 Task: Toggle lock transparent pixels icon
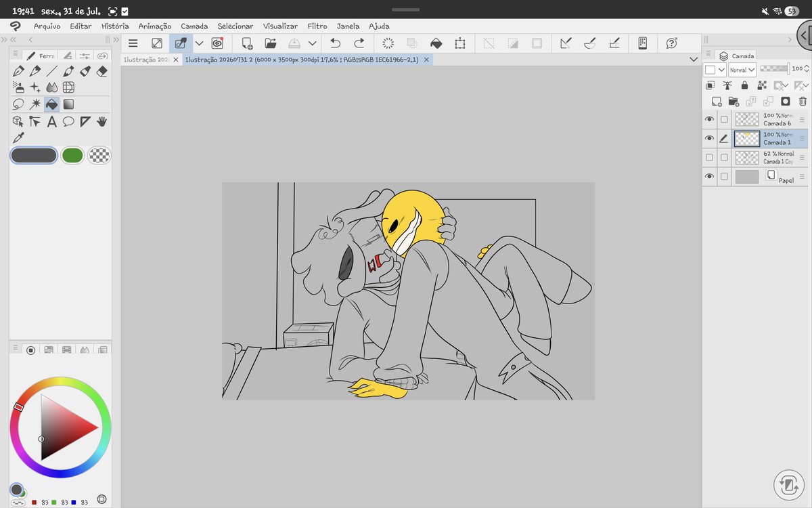click(x=762, y=85)
